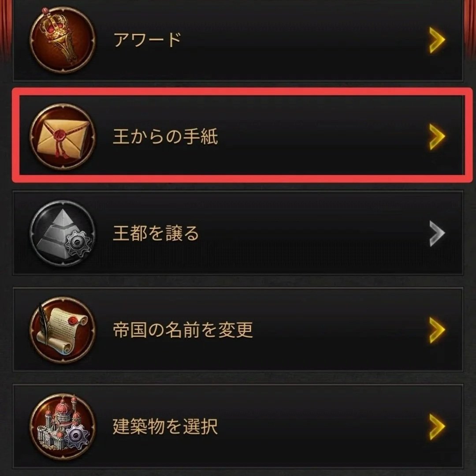Viewport: 476px width, 476px height.
Task: Tap the crown scepter Award icon
Action: click(x=63, y=40)
